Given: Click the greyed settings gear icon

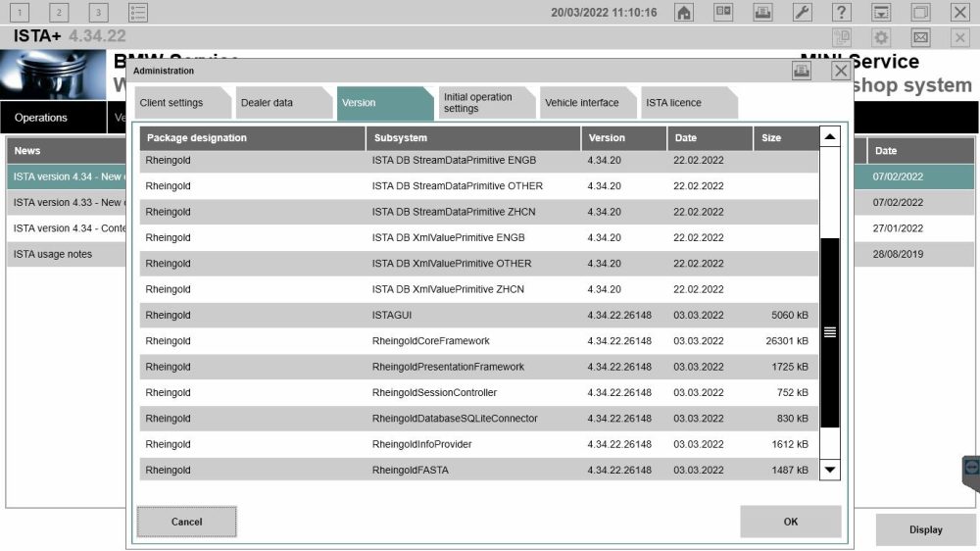Looking at the screenshot, I should 881,37.
